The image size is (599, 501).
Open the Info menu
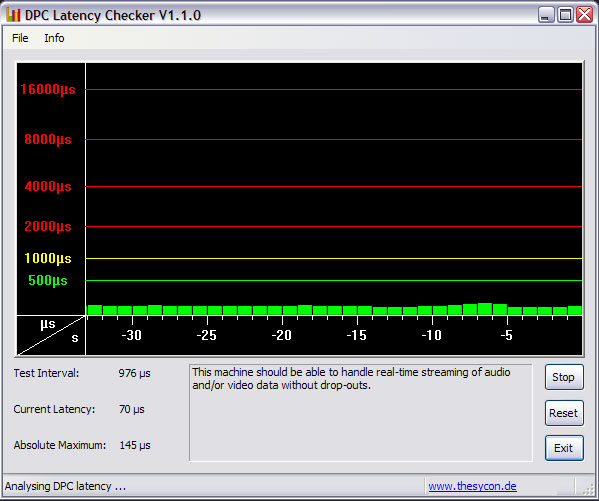pyautogui.click(x=54, y=38)
